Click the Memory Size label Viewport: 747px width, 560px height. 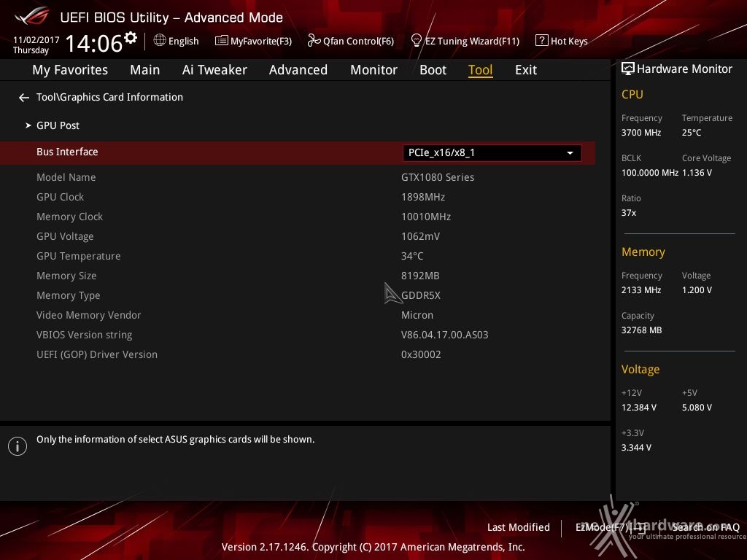click(x=66, y=276)
